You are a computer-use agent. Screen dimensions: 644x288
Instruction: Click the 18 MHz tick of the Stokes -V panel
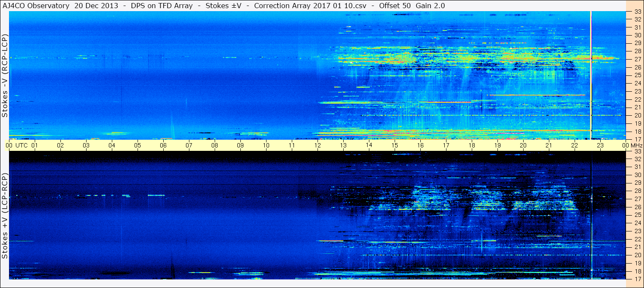[637, 132]
